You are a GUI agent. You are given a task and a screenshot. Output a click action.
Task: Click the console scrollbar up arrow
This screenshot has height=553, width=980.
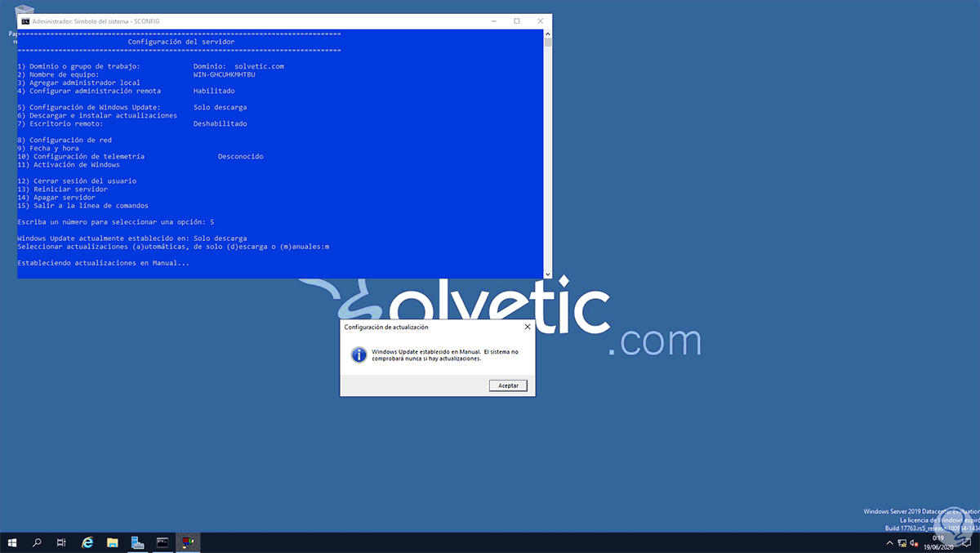coord(548,33)
